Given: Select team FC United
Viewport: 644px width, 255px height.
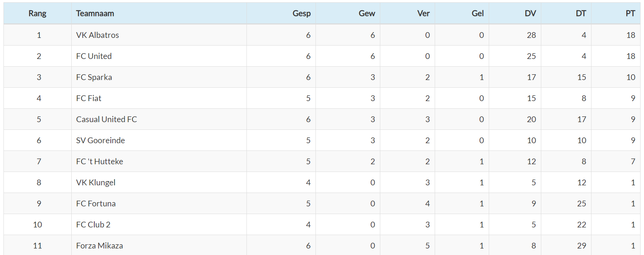Looking at the screenshot, I should (94, 56).
